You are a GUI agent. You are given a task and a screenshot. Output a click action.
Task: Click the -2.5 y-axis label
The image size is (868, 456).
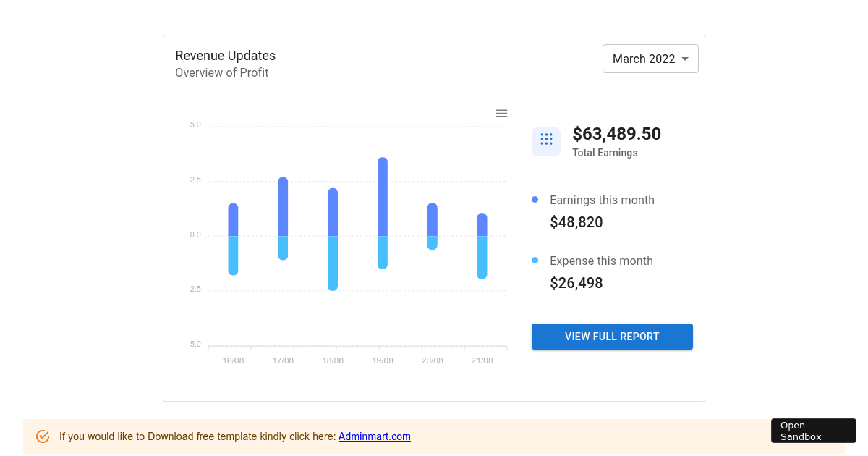(x=194, y=289)
